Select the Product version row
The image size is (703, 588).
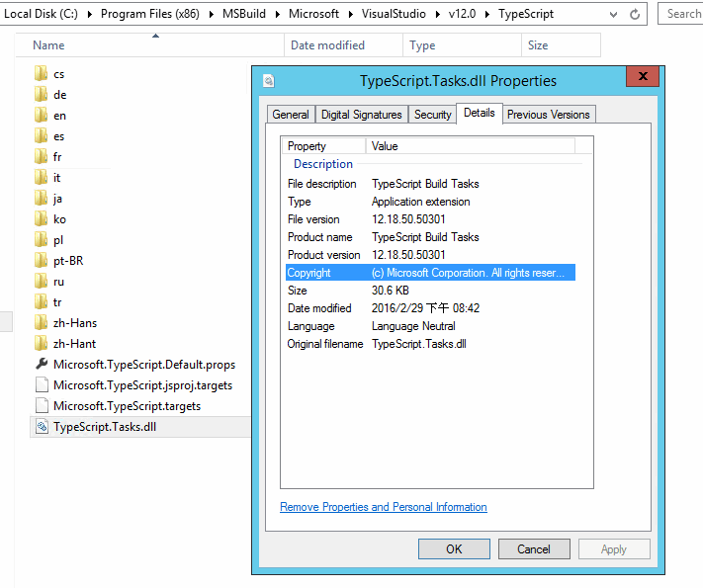(430, 255)
